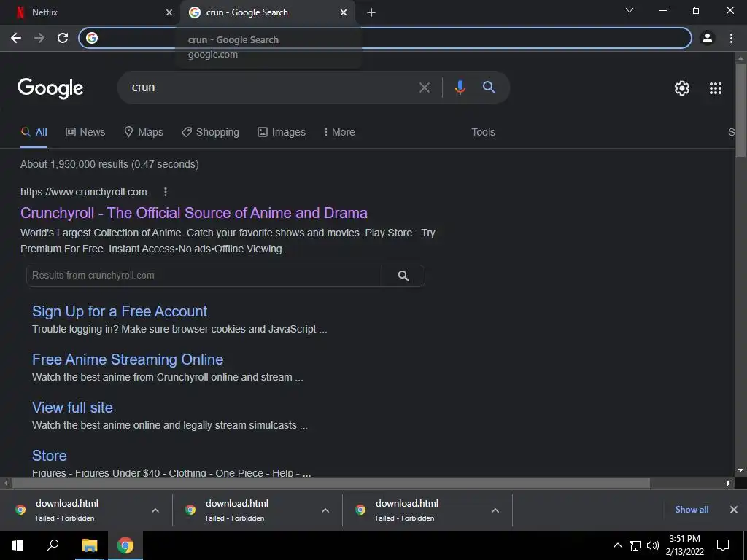The image size is (747, 560).
Task: Open Free Anime Streaming Online link
Action: point(128,359)
